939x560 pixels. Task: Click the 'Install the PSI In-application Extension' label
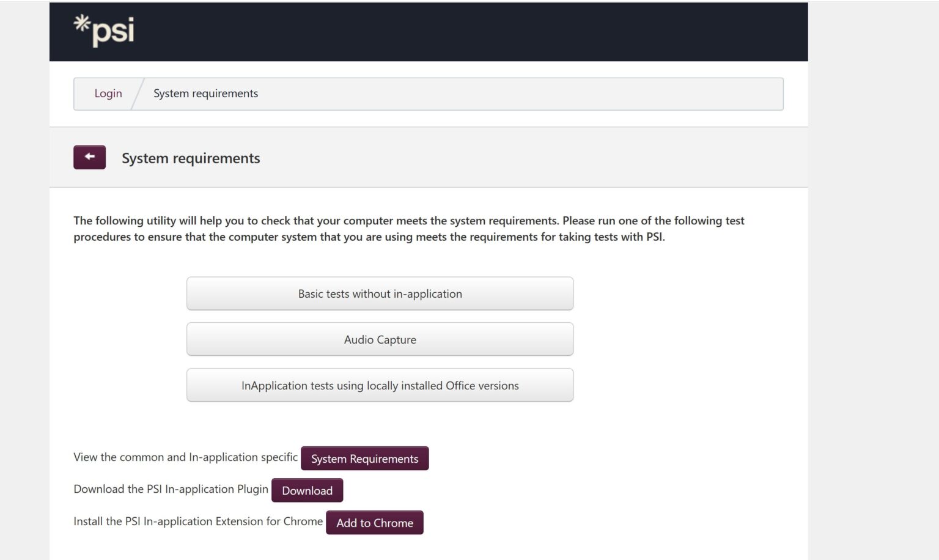pyautogui.click(x=198, y=521)
